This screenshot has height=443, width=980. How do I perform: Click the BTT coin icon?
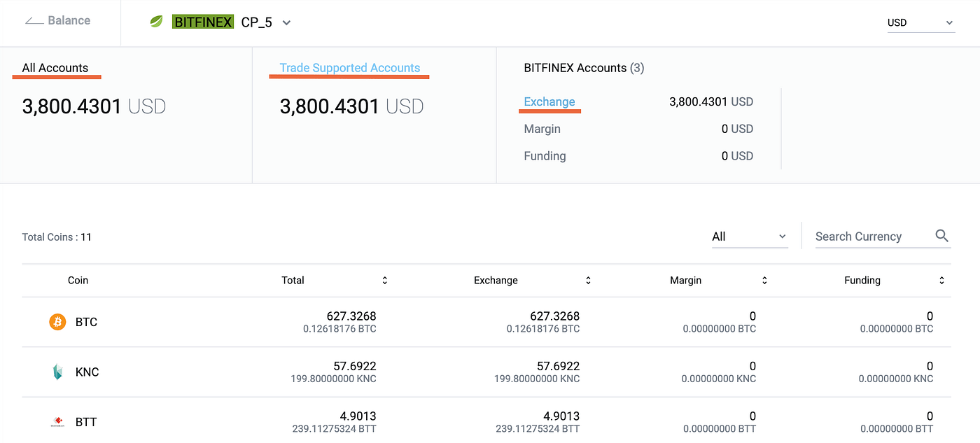pos(57,422)
